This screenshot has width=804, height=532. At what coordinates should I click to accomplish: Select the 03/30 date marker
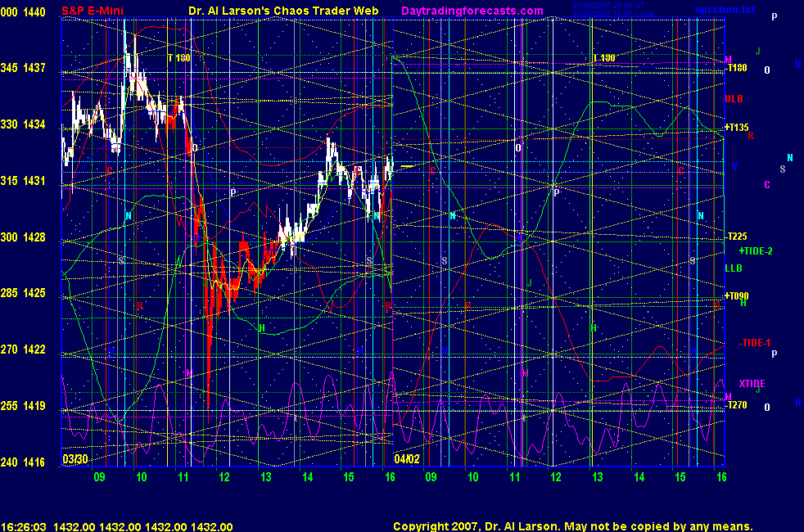coord(75,459)
